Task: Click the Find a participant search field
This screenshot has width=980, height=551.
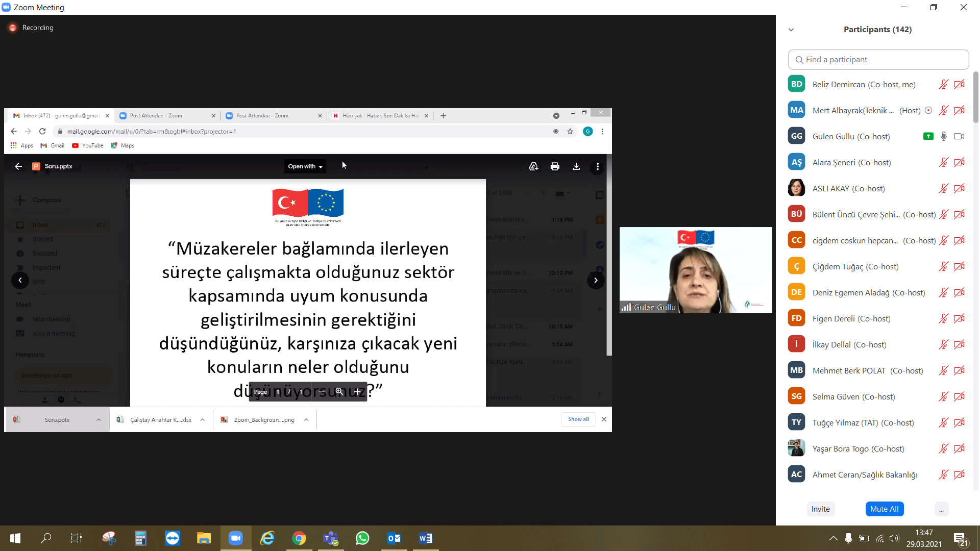Action: click(878, 60)
